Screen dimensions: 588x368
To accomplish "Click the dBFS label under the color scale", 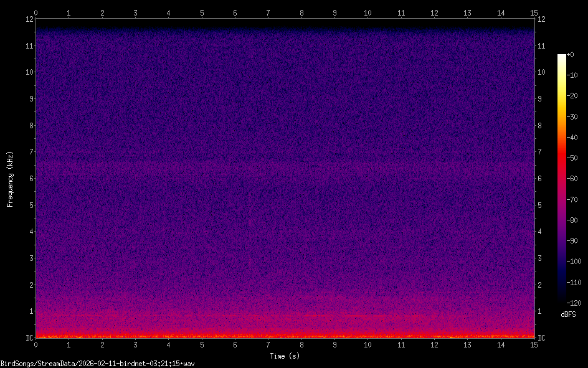I will (568, 314).
